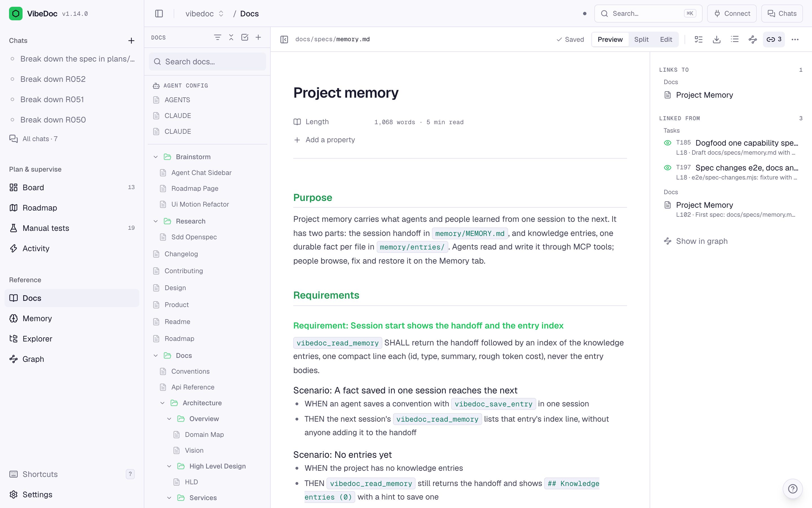The width and height of the screenshot is (812, 508).
Task: Collapse the Services folder
Action: click(x=169, y=498)
